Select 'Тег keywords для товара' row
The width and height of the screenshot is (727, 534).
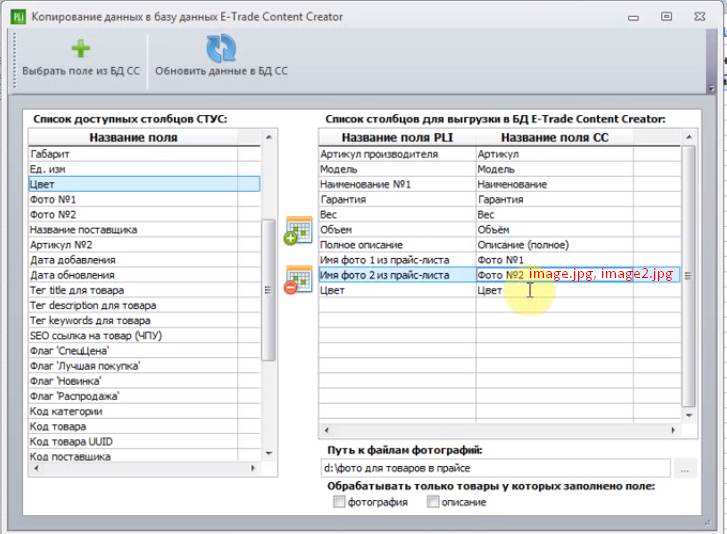[x=144, y=320]
